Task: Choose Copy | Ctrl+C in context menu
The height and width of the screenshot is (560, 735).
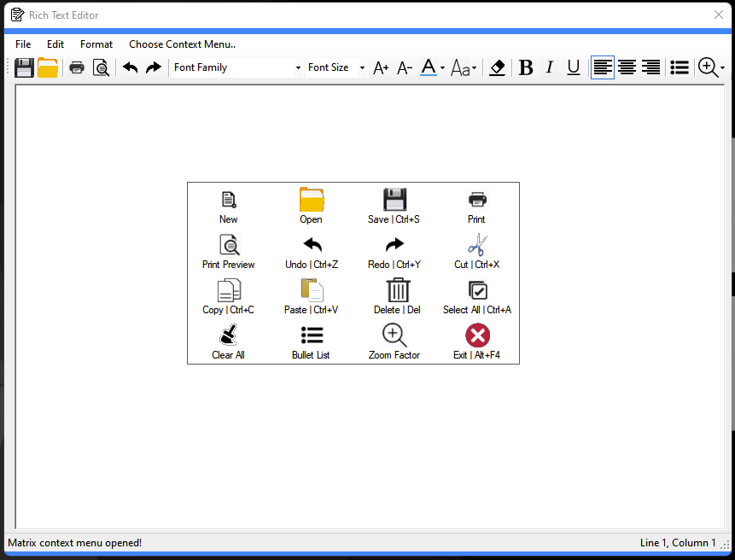Action: coord(228,296)
